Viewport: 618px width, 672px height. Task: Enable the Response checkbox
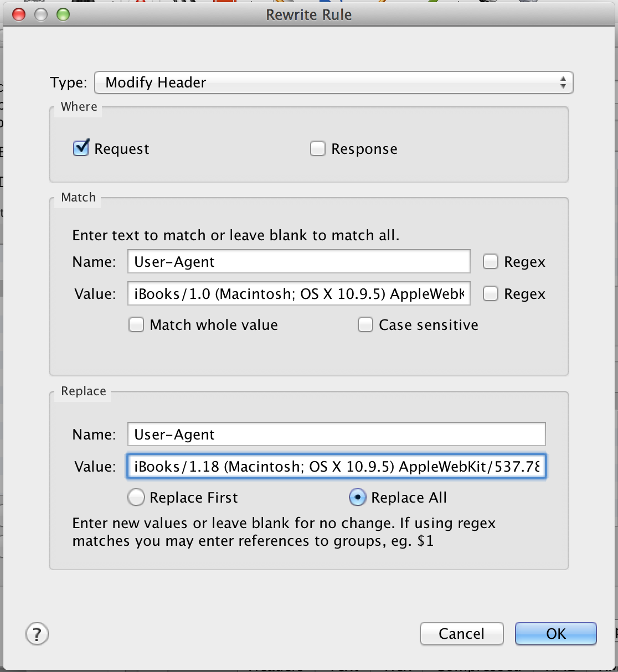(317, 148)
